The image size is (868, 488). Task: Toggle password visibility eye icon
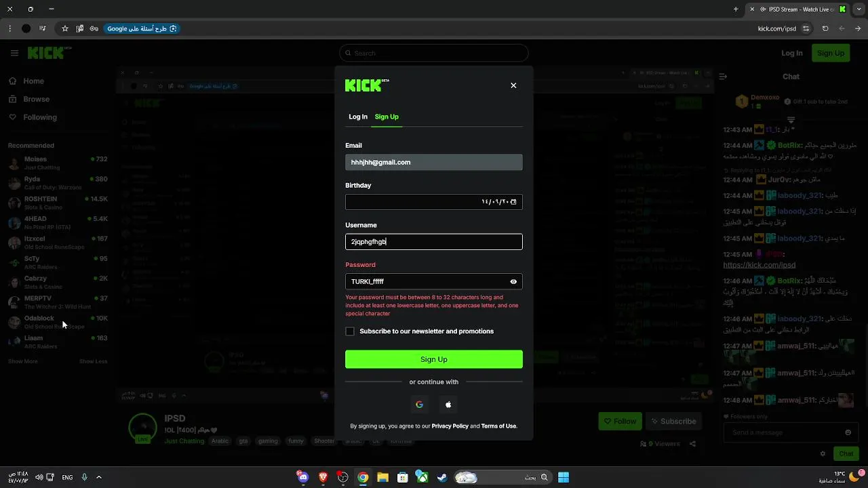[513, 281]
